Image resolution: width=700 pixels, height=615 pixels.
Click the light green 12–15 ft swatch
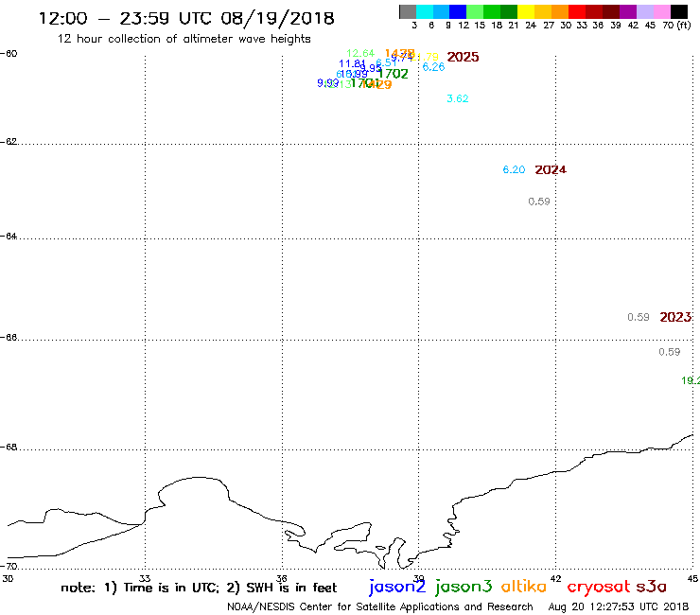coord(476,11)
